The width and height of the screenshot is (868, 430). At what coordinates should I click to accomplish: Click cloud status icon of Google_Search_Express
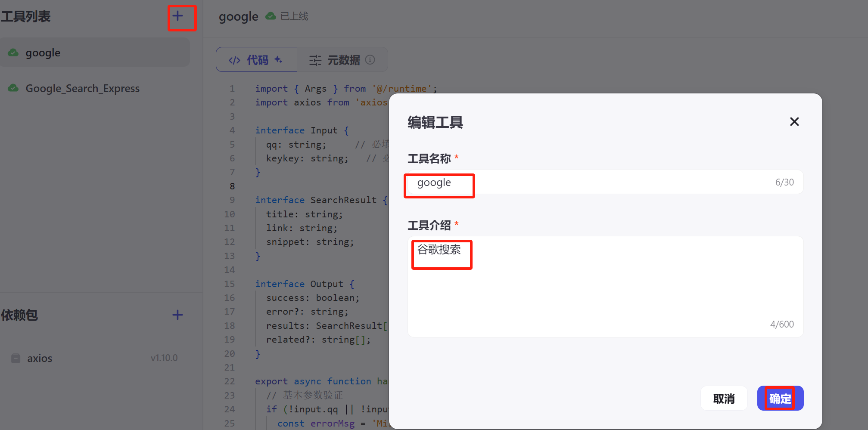13,88
